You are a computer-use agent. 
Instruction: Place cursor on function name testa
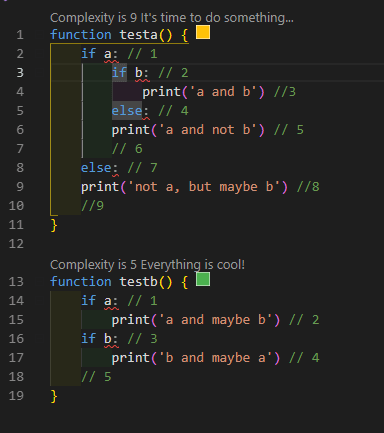[x=138, y=35]
